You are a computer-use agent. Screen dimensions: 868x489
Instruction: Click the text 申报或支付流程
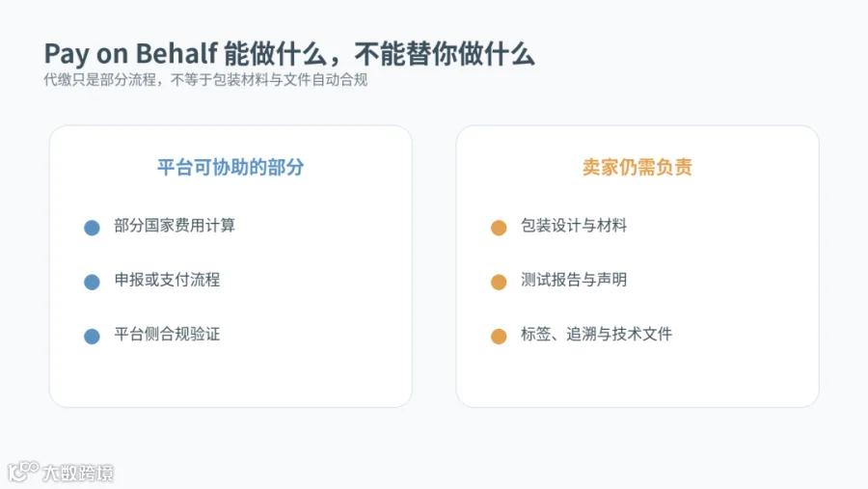point(167,280)
